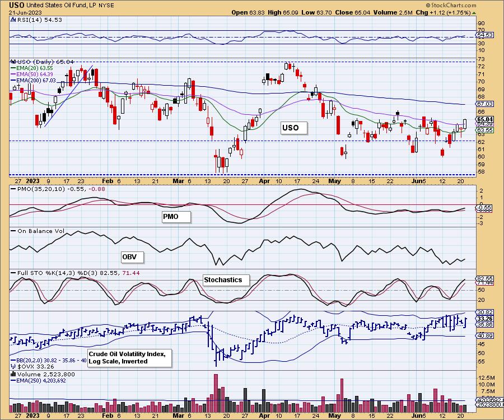Click the RSI value tag 54.53 on the axis

pyautogui.click(x=485, y=35)
